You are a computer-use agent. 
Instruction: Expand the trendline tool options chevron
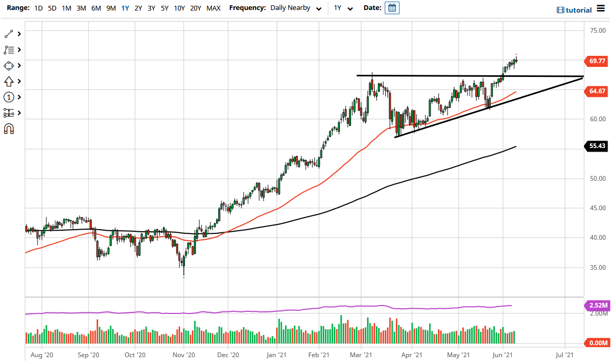click(x=19, y=33)
